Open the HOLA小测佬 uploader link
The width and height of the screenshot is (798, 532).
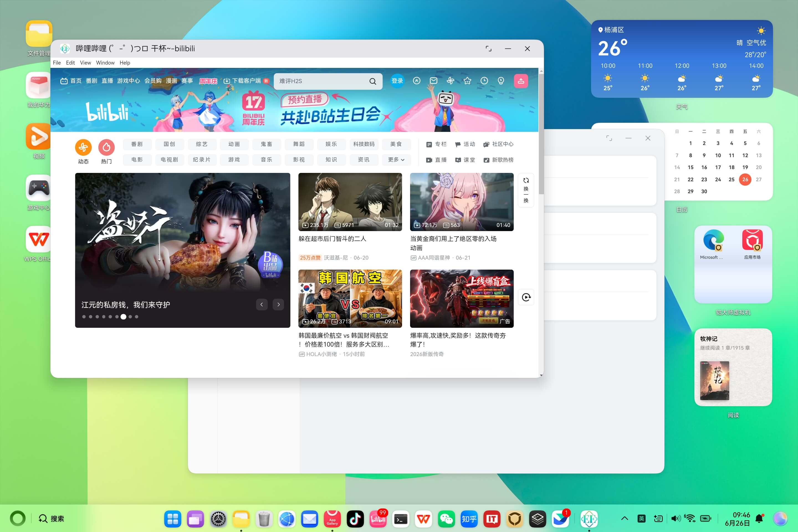click(x=321, y=354)
